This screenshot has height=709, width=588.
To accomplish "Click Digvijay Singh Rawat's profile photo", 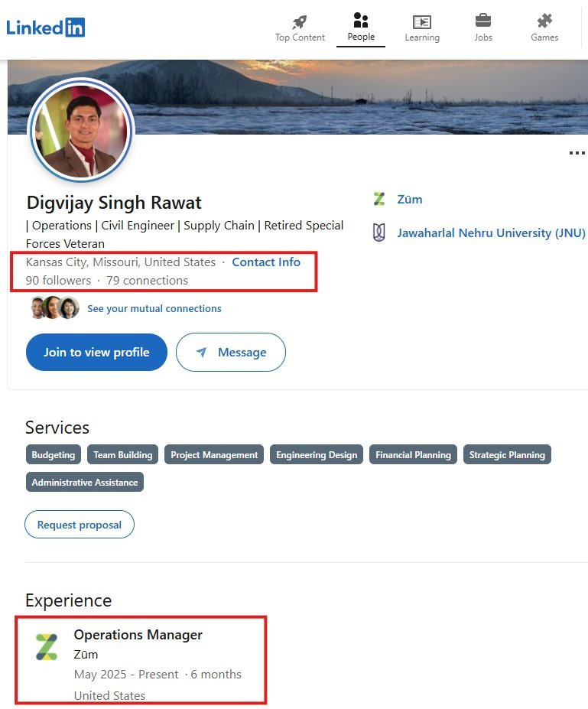I will click(81, 131).
